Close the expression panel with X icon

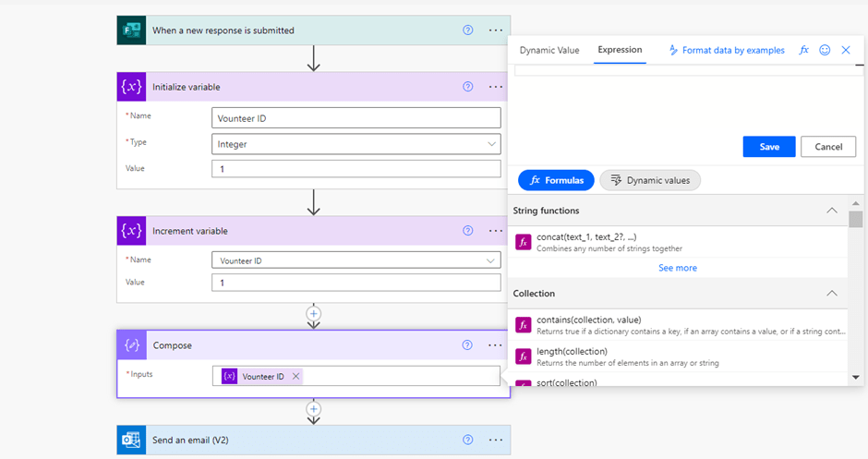coord(846,50)
